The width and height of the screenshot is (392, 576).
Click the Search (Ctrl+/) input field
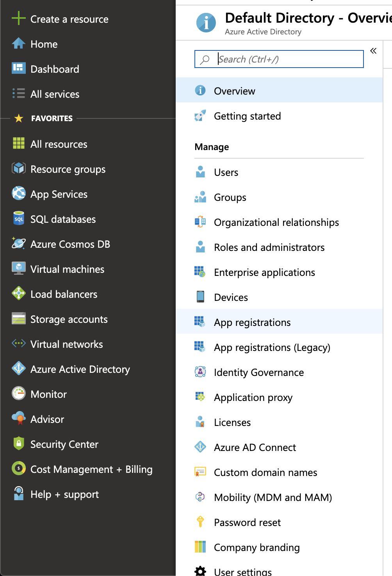tap(279, 59)
